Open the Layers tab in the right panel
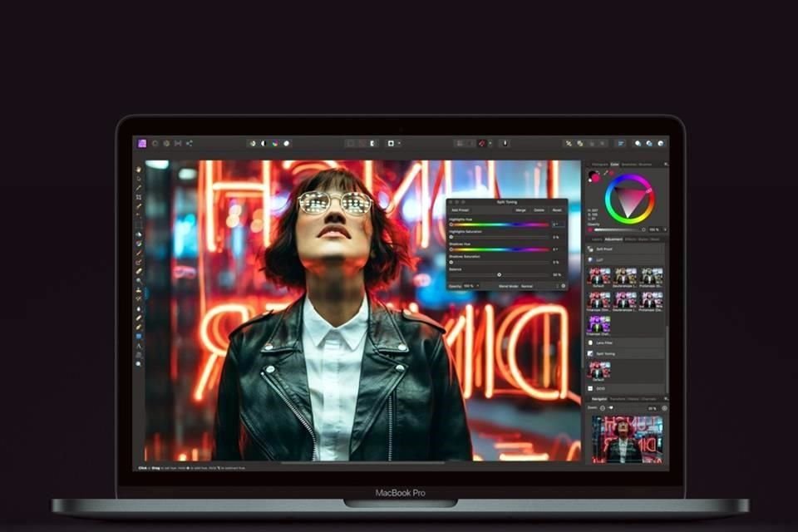This screenshot has width=798, height=532. click(x=596, y=239)
